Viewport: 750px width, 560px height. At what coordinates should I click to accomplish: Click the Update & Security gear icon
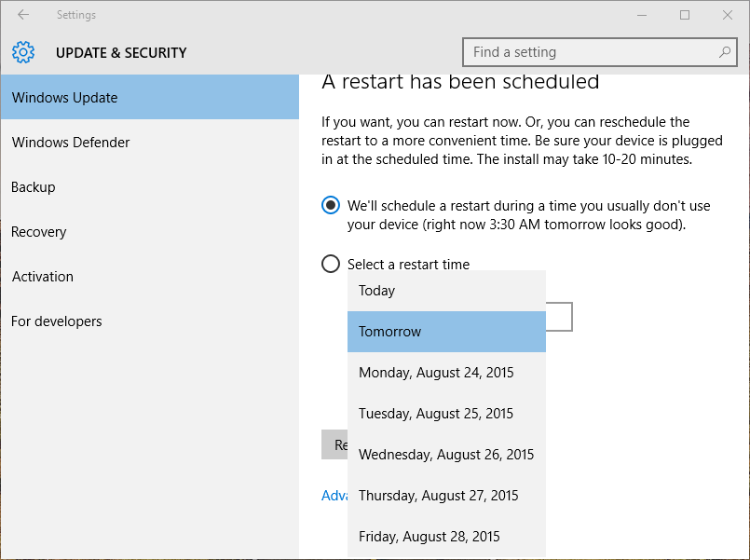pos(23,52)
